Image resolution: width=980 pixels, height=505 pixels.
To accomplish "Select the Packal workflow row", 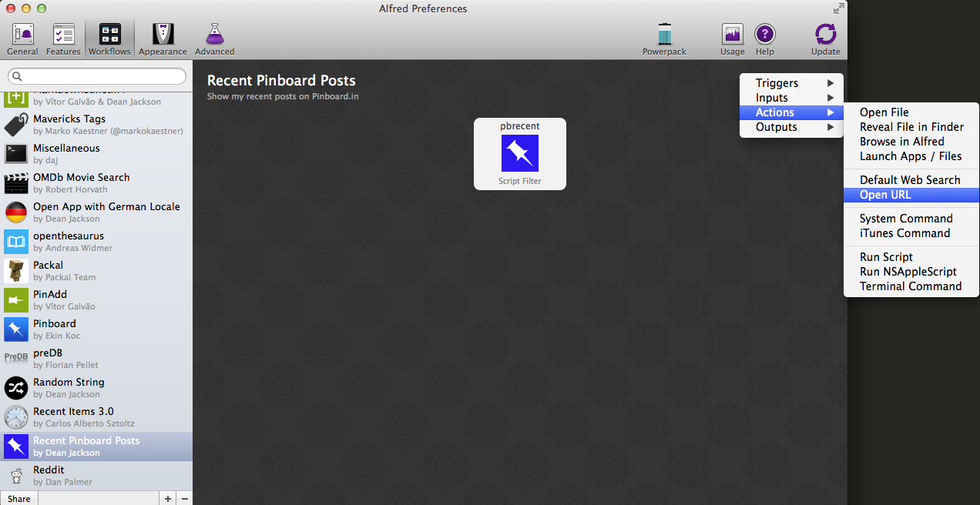I will click(x=96, y=271).
